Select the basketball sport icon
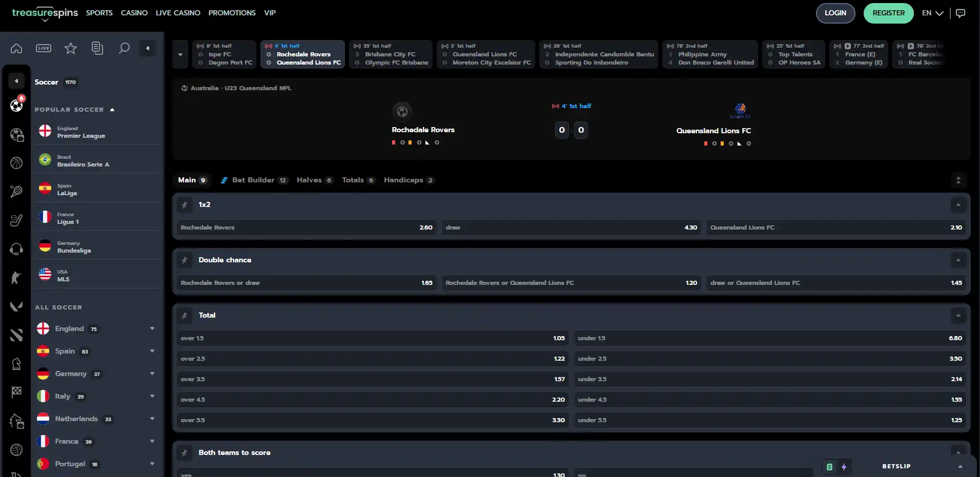The width and height of the screenshot is (980, 477). (x=16, y=163)
